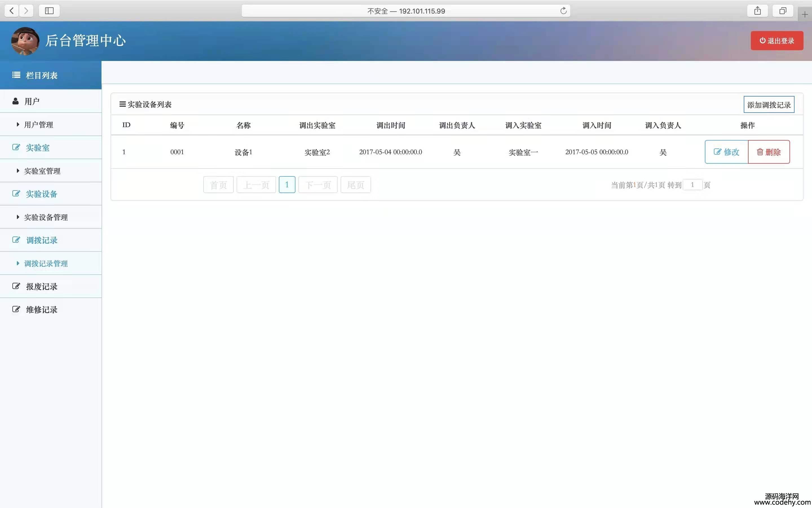
Task: Log out with the 退出登录 button
Action: pos(777,41)
